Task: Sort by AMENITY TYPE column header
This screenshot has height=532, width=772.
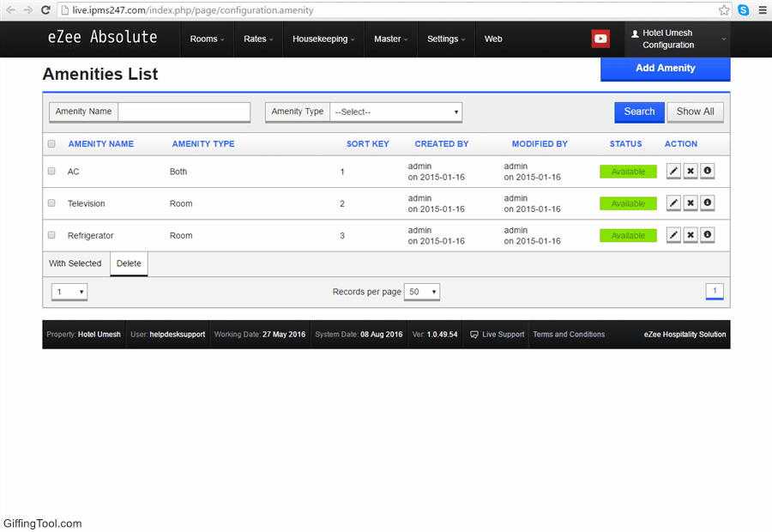Action: [203, 144]
